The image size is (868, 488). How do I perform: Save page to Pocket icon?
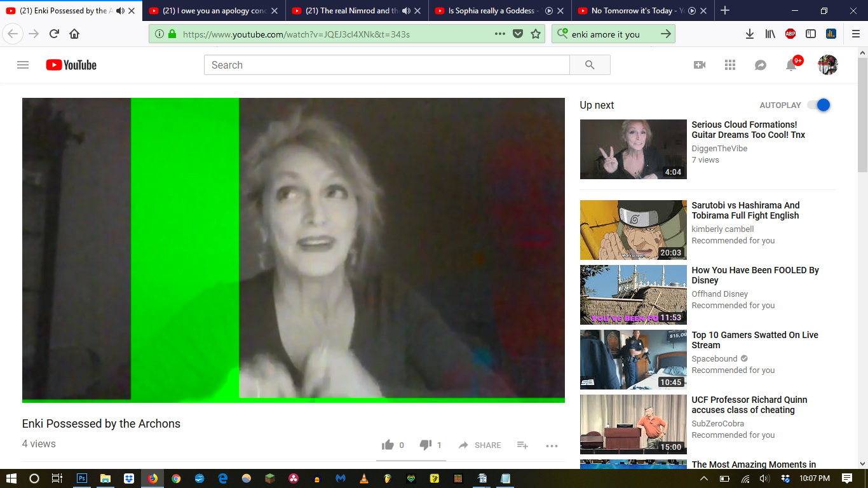tap(518, 34)
